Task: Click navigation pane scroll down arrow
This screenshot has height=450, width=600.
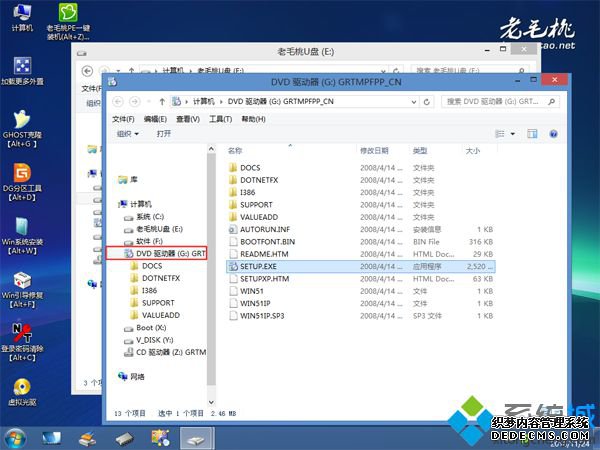Action: pyautogui.click(x=211, y=402)
